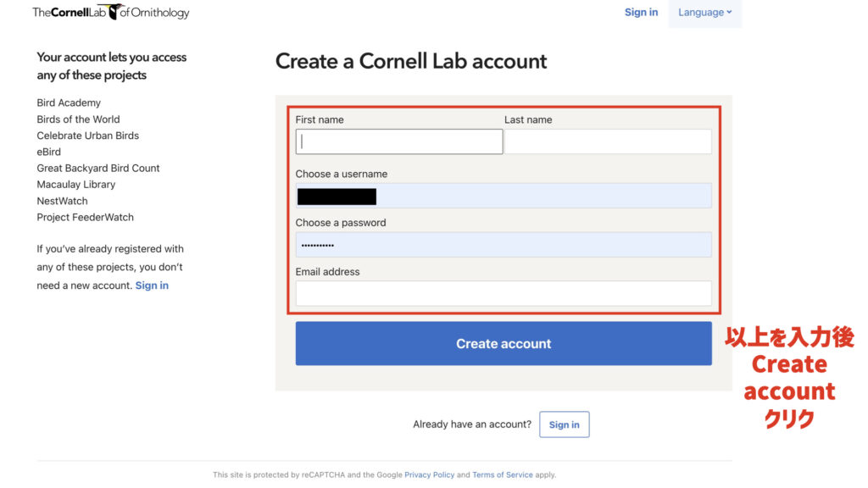868x488 pixels.
Task: Click the Birds of the World entry
Action: coord(78,119)
